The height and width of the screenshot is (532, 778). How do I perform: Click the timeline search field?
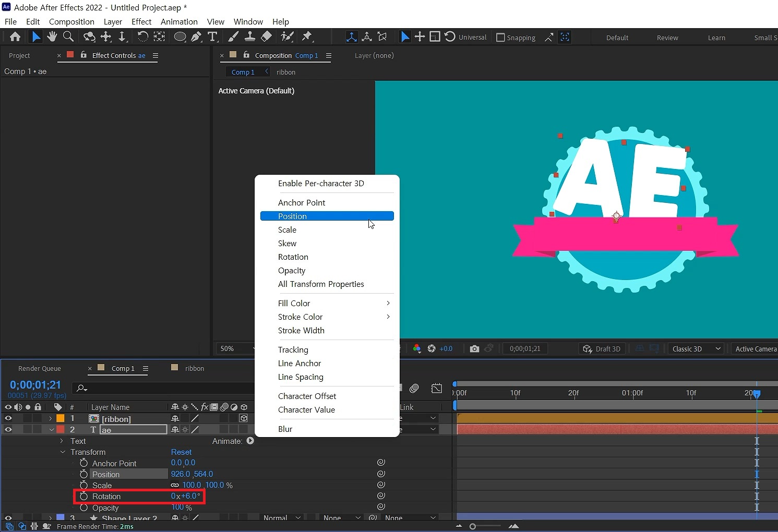[x=164, y=388]
